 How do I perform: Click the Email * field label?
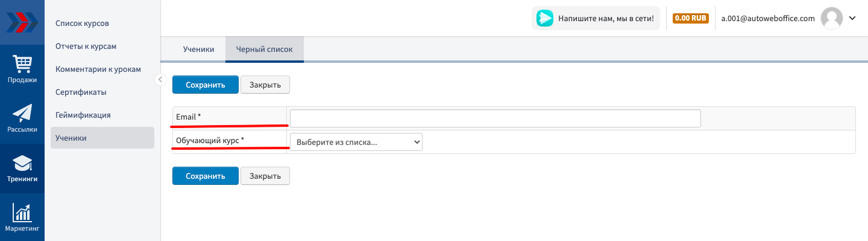pyautogui.click(x=189, y=117)
